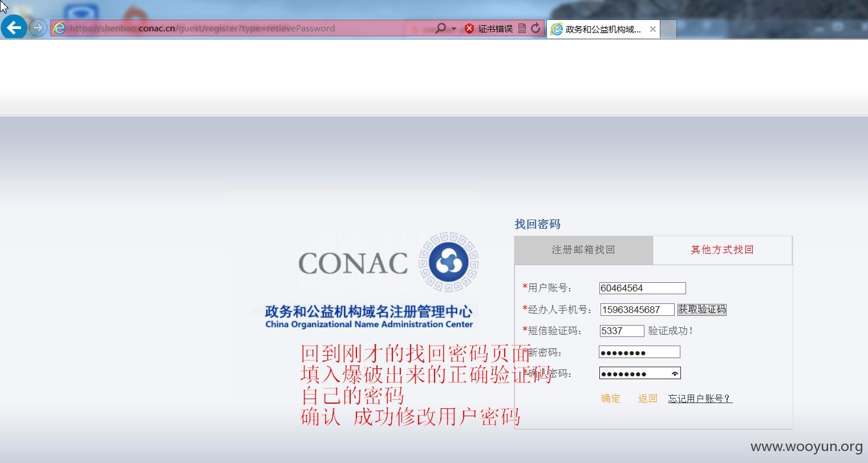Image resolution: width=868 pixels, height=463 pixels.
Task: Click the browser Back arrow button
Action: (14, 27)
